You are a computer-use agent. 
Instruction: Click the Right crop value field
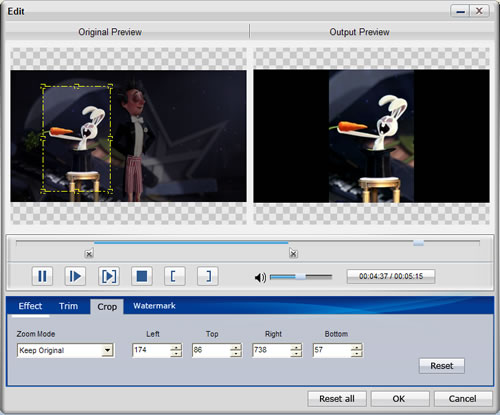(x=272, y=350)
